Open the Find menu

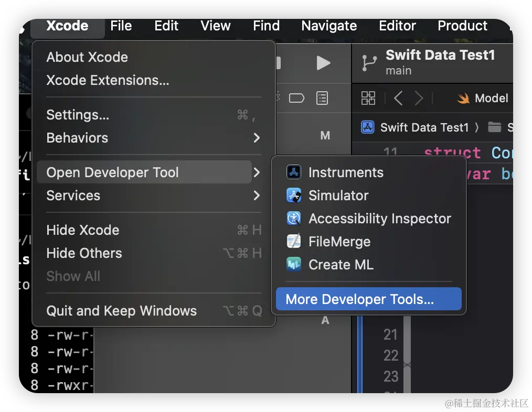point(267,26)
